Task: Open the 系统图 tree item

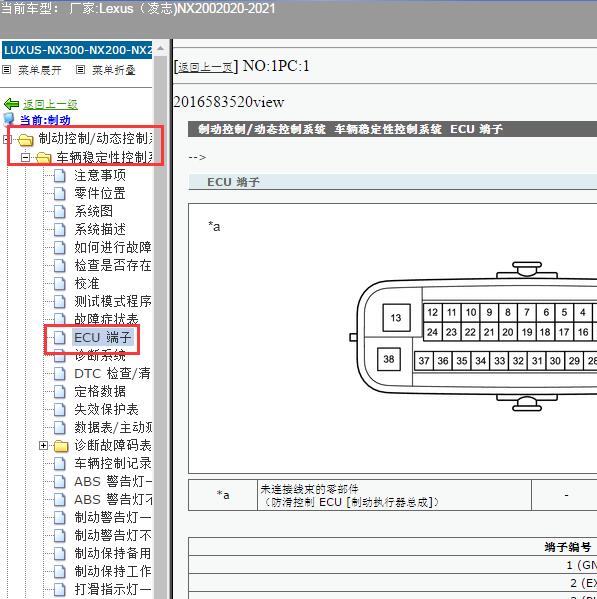Action: pyautogui.click(x=94, y=212)
